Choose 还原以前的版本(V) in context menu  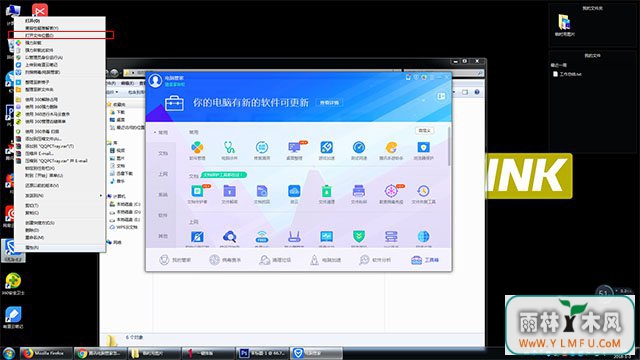point(60,186)
